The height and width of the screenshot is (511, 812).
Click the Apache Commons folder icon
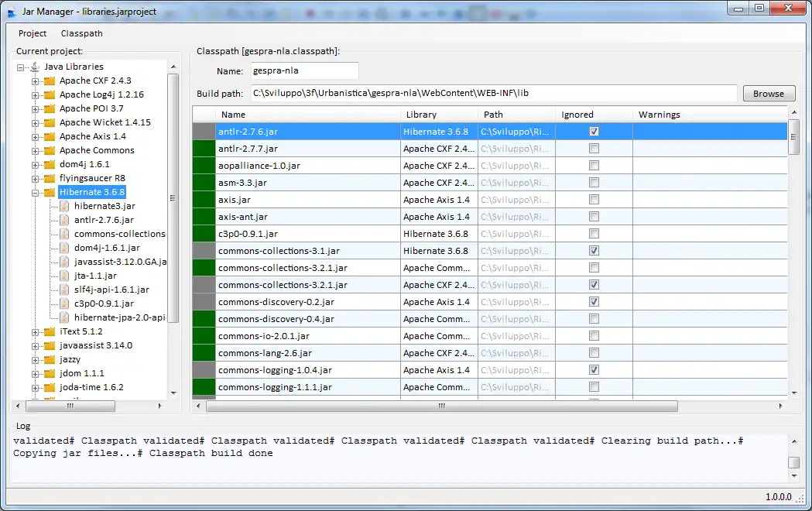point(50,151)
